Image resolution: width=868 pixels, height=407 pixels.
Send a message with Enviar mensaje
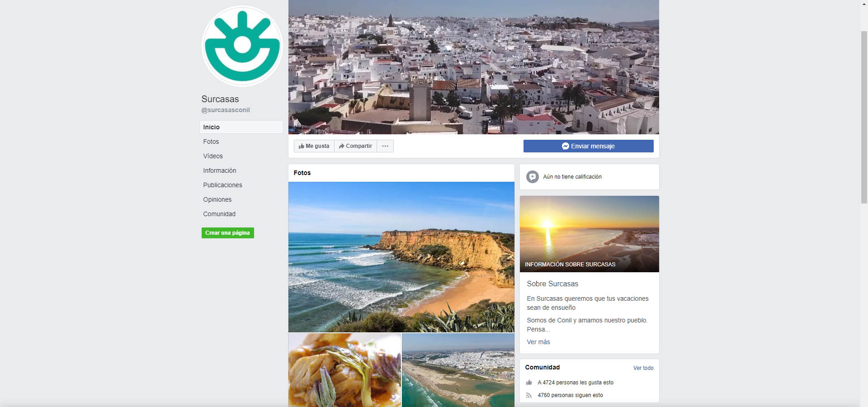click(588, 146)
